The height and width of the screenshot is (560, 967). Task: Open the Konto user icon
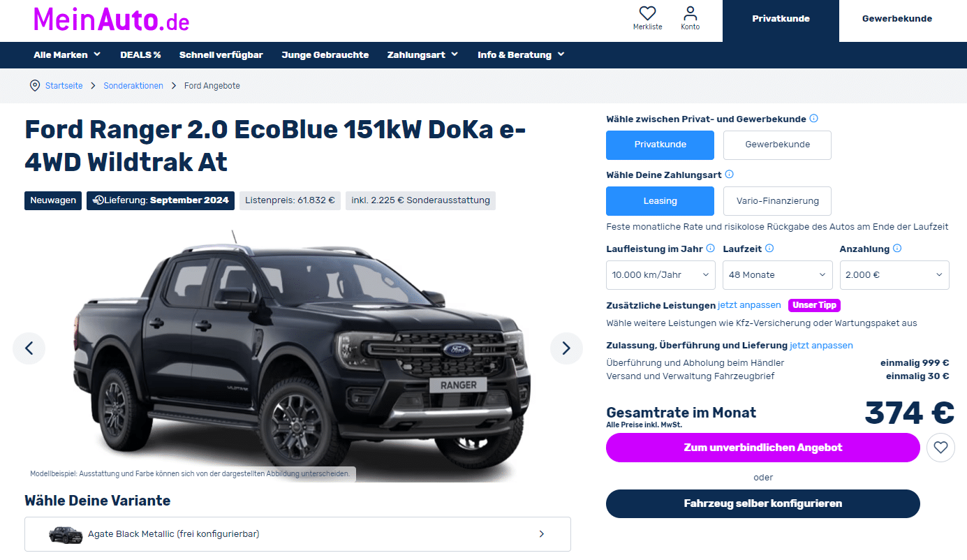tap(690, 13)
